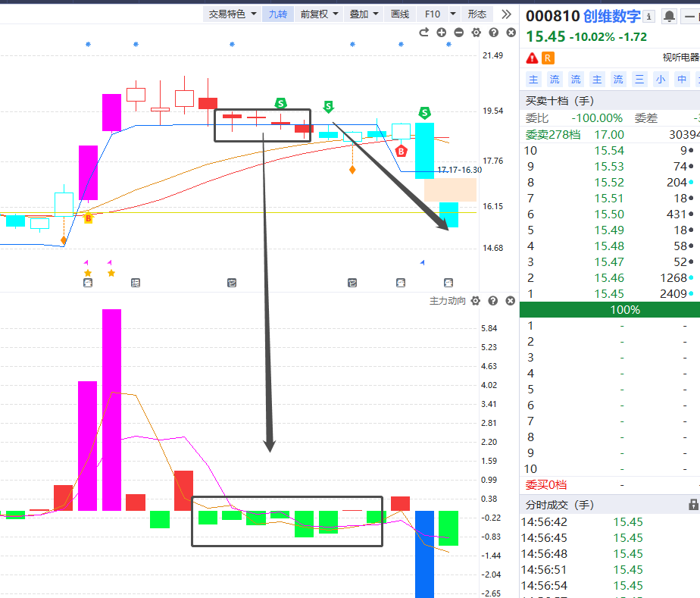
Task: Expand the 叠加 overlay dropdown
Action: [x=364, y=14]
